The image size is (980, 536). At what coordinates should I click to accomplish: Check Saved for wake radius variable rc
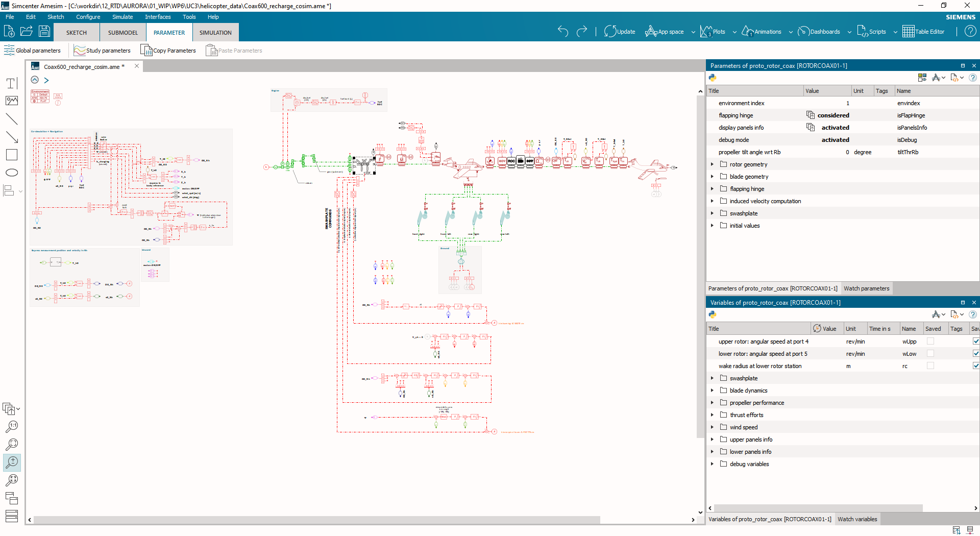[931, 366]
